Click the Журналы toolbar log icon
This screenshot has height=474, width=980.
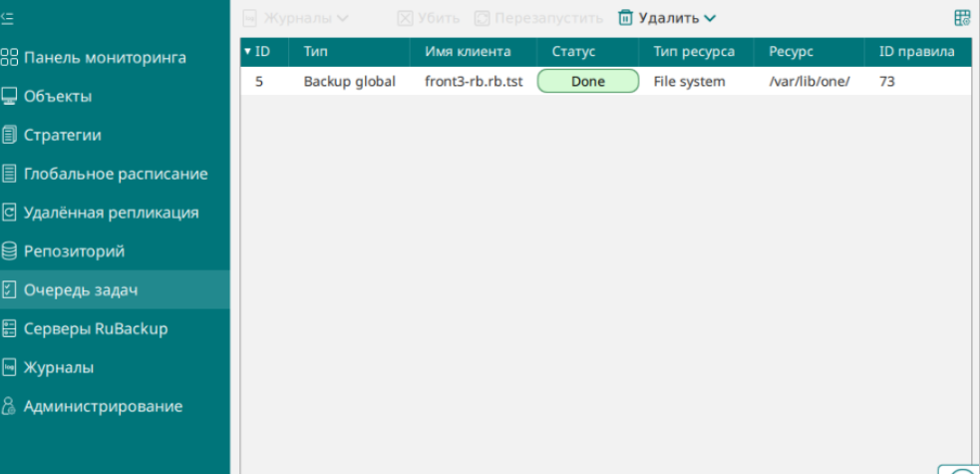point(250,18)
